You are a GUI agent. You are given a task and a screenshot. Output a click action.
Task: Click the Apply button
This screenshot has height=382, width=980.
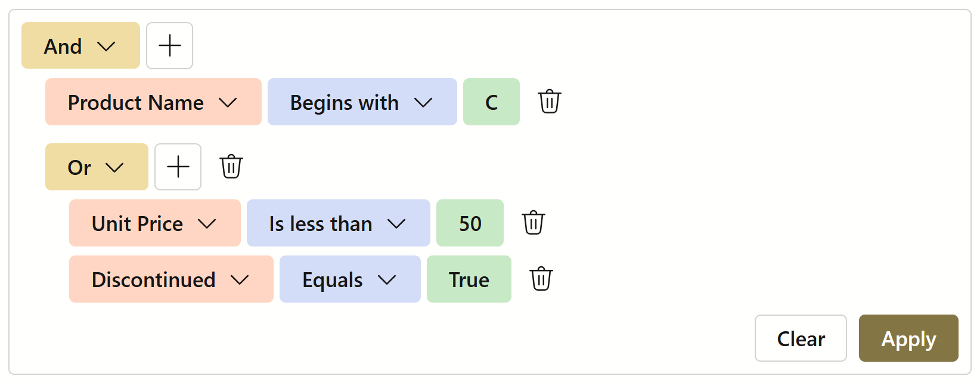908,338
